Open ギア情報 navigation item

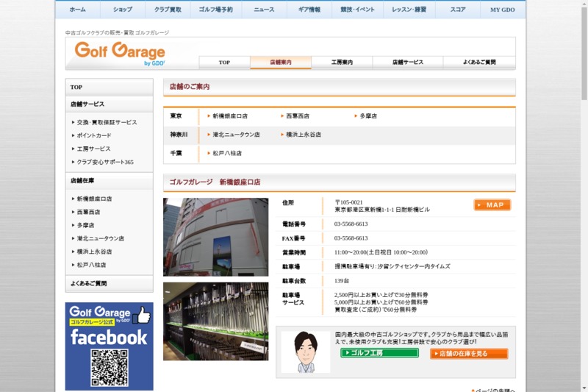click(x=309, y=10)
